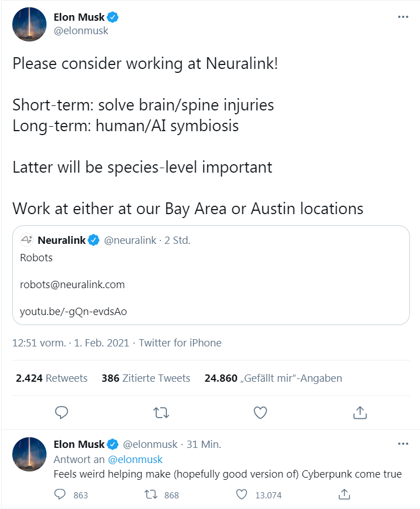Click the Twitter for iPhone source link
The width and height of the screenshot is (420, 509).
pyautogui.click(x=180, y=343)
